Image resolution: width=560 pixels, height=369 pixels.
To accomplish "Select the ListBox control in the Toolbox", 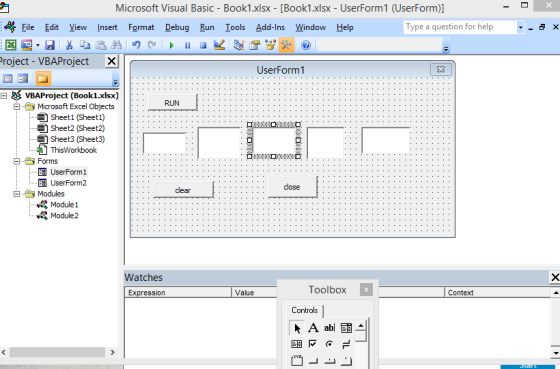I will (x=297, y=344).
